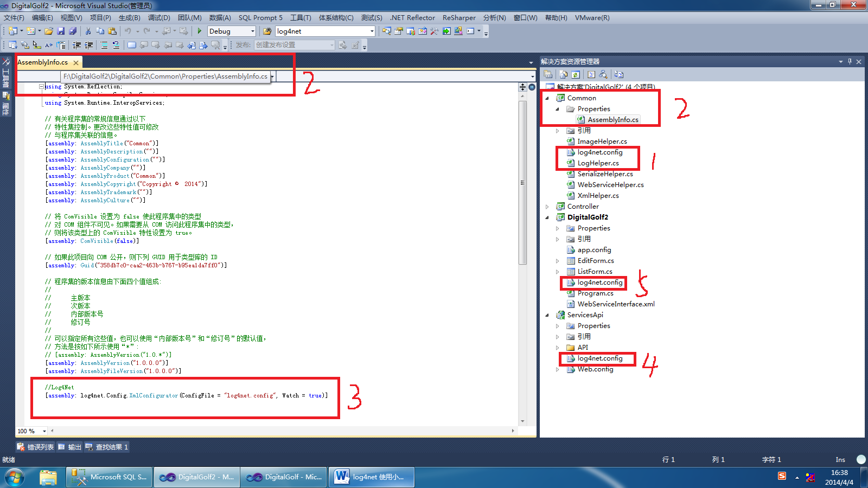Viewport: 868px width, 488px height.
Task: Select log4net.config under ServicesApi
Action: (600, 358)
